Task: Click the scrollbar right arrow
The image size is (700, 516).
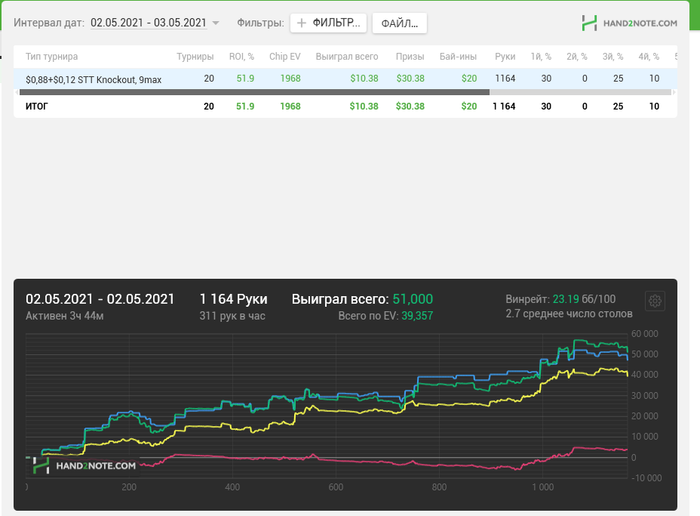Action: (x=674, y=92)
